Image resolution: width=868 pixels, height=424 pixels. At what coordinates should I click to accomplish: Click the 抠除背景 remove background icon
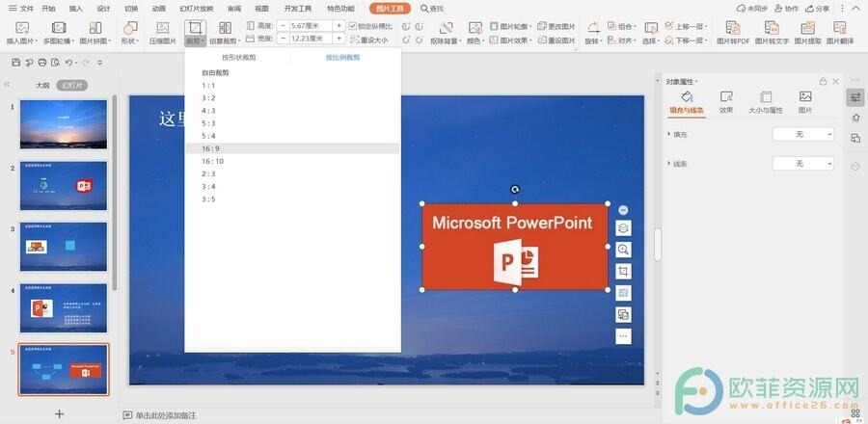tap(447, 29)
